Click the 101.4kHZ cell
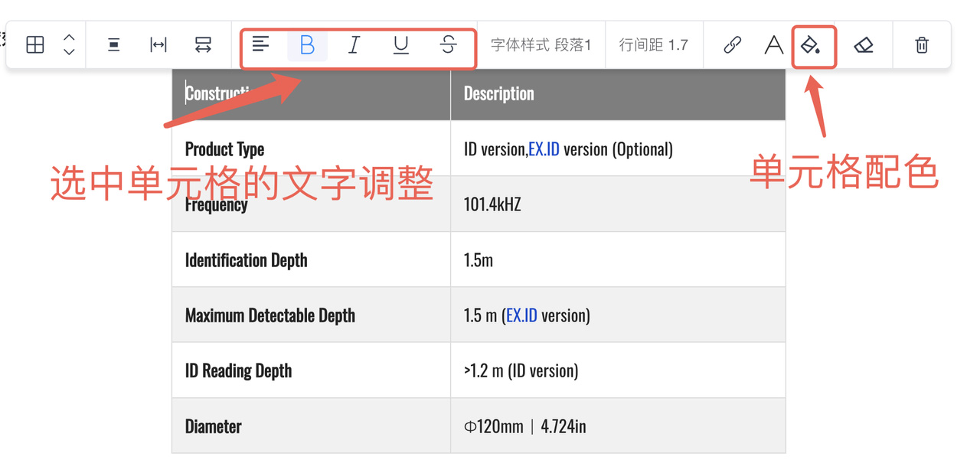 (x=618, y=204)
